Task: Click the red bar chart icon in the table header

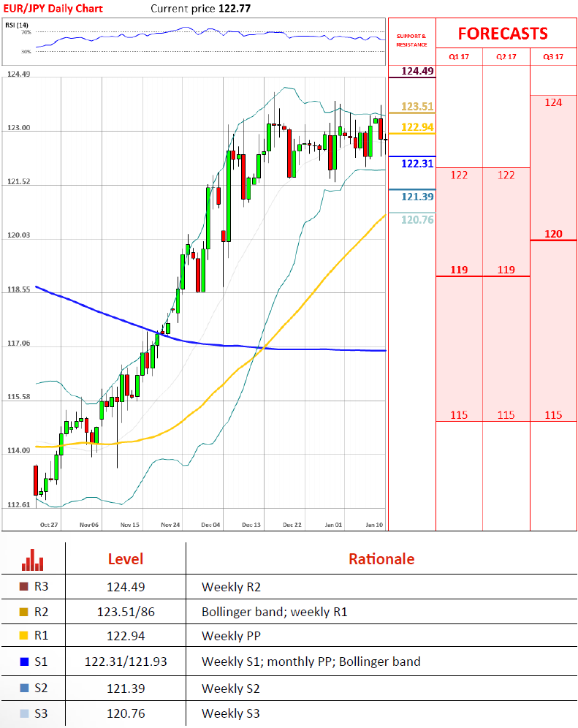Action: [33, 559]
